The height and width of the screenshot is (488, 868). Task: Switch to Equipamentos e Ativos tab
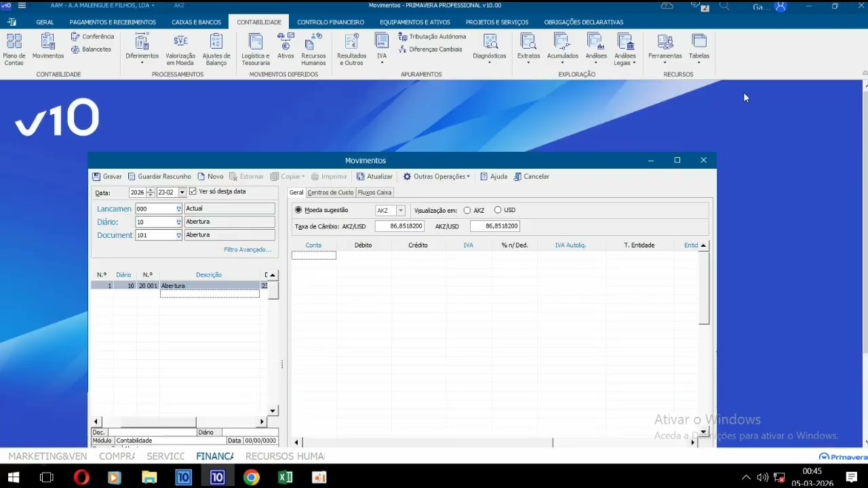pos(415,22)
